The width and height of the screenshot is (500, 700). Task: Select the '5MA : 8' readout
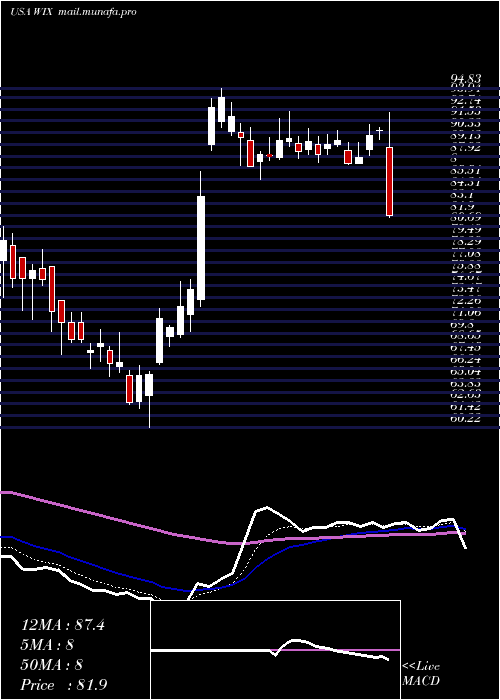pyautogui.click(x=47, y=645)
